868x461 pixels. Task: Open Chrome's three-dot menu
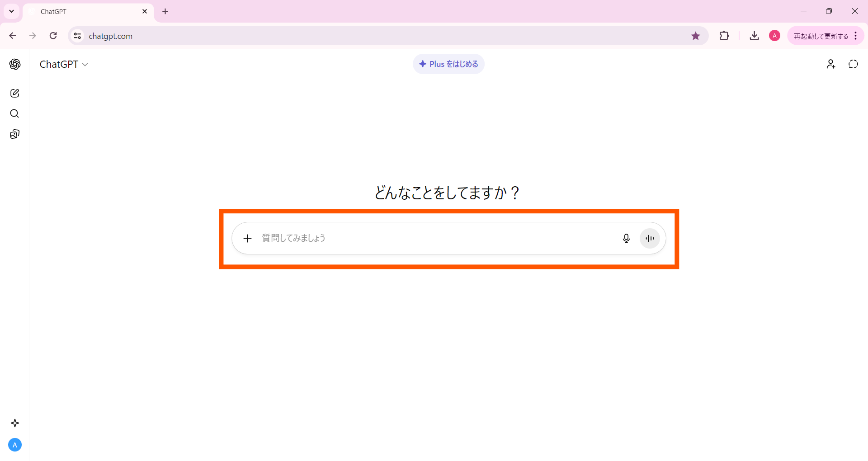856,36
